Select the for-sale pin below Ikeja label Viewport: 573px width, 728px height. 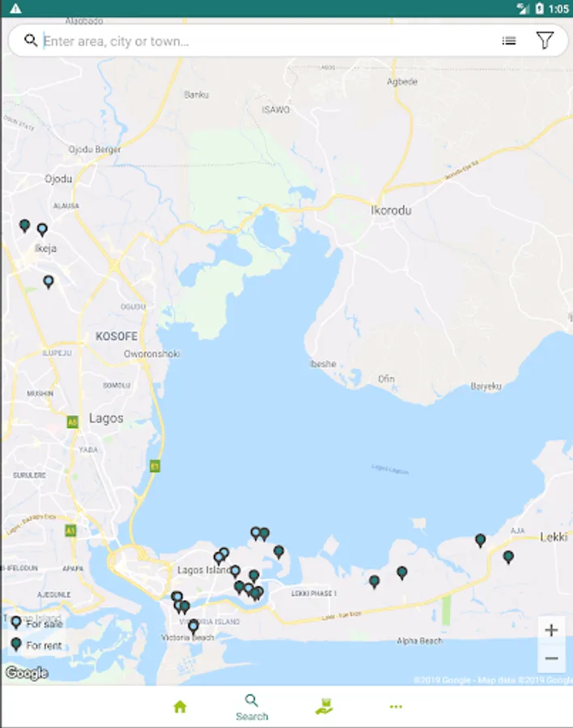click(49, 281)
